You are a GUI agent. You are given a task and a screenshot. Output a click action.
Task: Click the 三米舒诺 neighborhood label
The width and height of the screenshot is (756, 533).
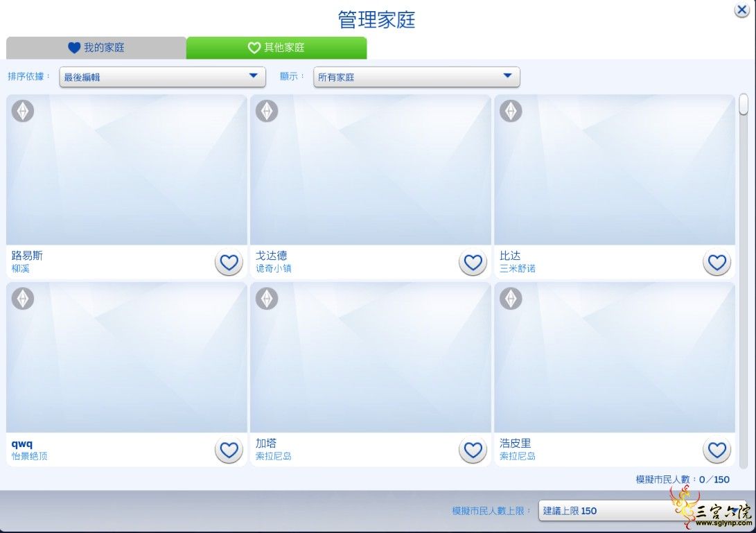tap(518, 269)
